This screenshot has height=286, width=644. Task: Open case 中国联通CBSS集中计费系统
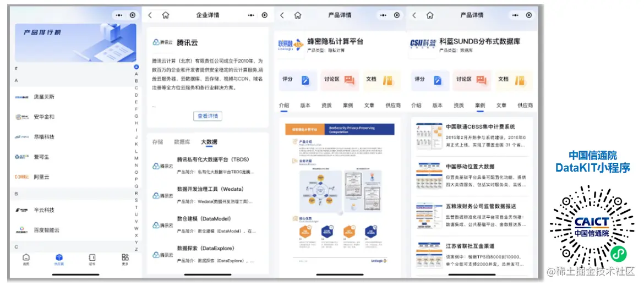click(472, 136)
